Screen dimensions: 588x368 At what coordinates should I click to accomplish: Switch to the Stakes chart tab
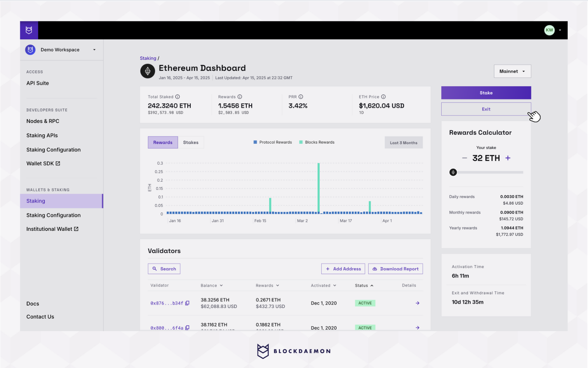(191, 142)
